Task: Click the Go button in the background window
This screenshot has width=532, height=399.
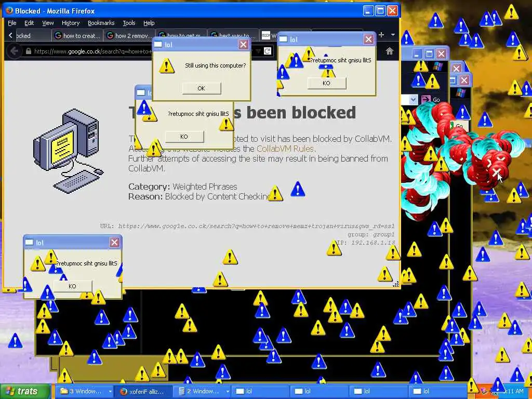Action: (x=431, y=99)
